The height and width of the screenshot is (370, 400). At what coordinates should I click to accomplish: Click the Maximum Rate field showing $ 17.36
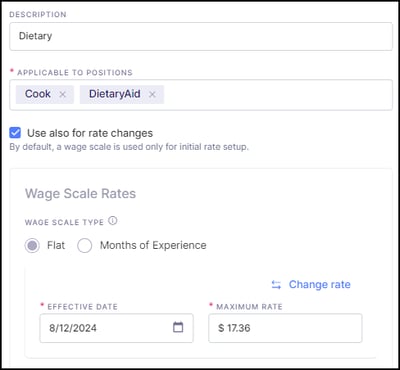click(285, 328)
